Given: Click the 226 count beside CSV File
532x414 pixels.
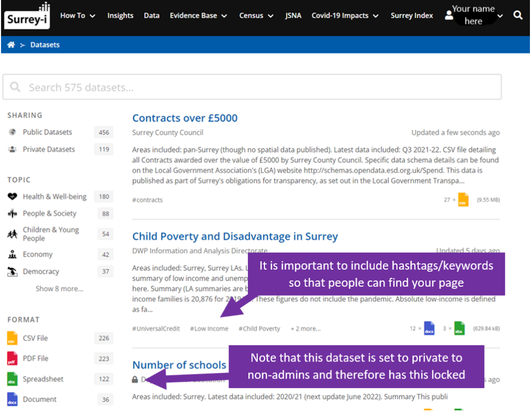Looking at the screenshot, I should pyautogui.click(x=104, y=338).
